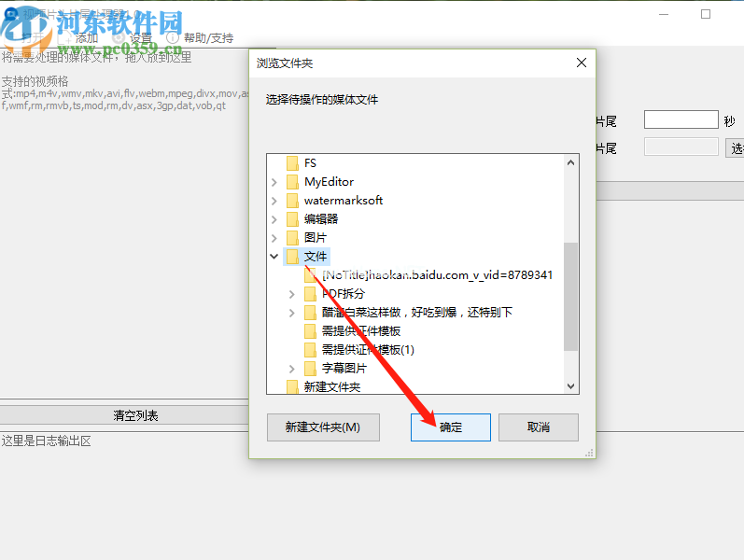
Task: Select the 字幕图片 folder icon
Action: coord(310,369)
